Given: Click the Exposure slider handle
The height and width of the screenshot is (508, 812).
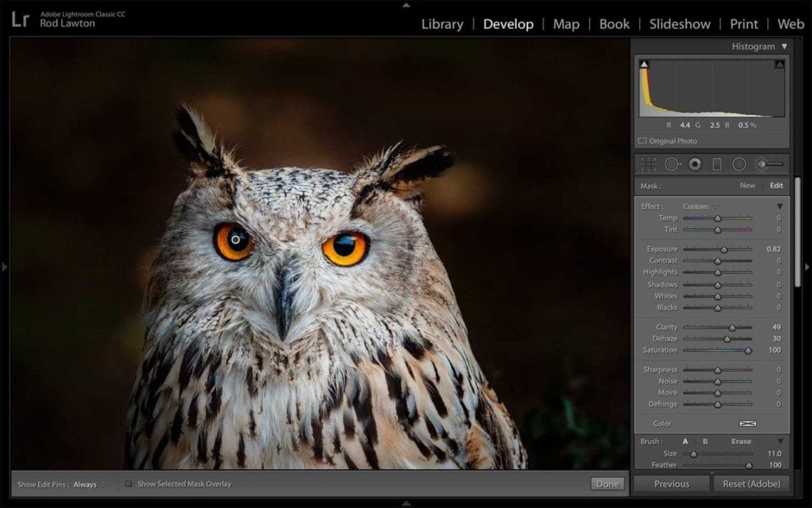Looking at the screenshot, I should point(725,249).
